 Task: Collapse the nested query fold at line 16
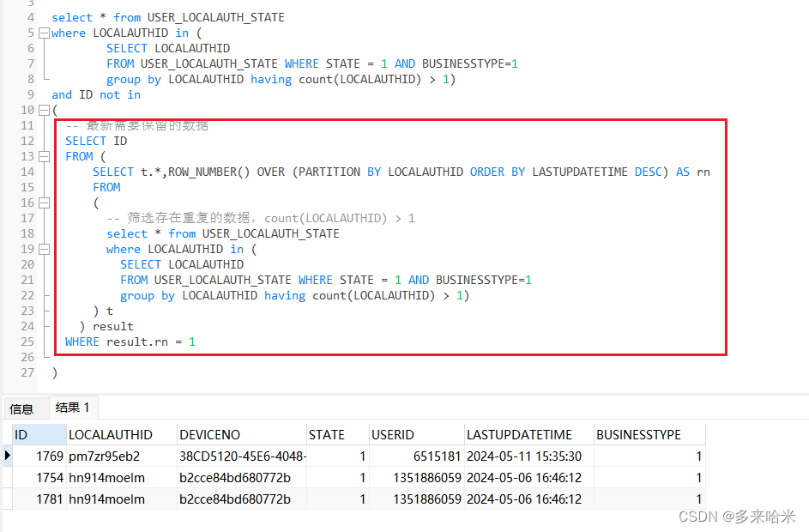(44, 202)
